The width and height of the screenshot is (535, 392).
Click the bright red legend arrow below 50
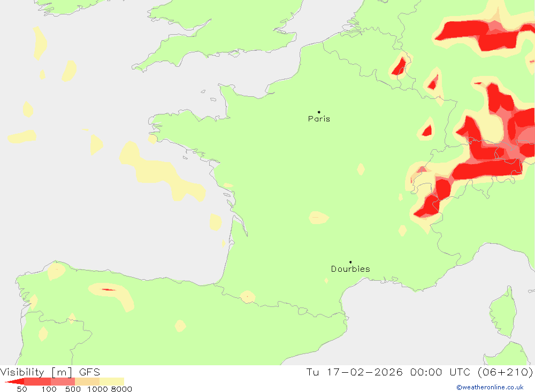click(x=14, y=381)
